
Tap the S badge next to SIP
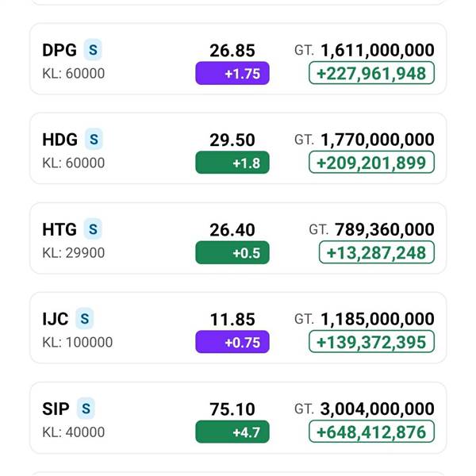pyautogui.click(x=86, y=409)
